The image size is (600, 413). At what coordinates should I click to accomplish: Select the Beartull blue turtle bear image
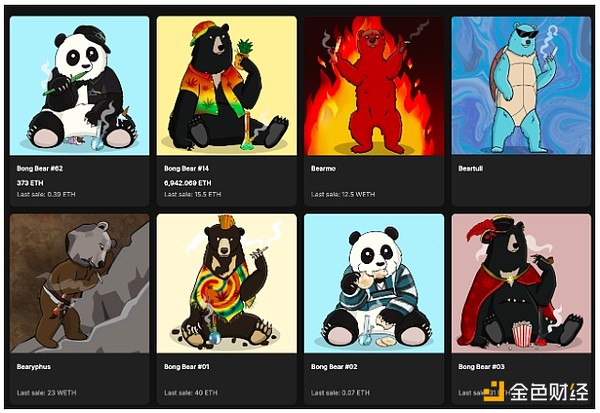pos(521,86)
